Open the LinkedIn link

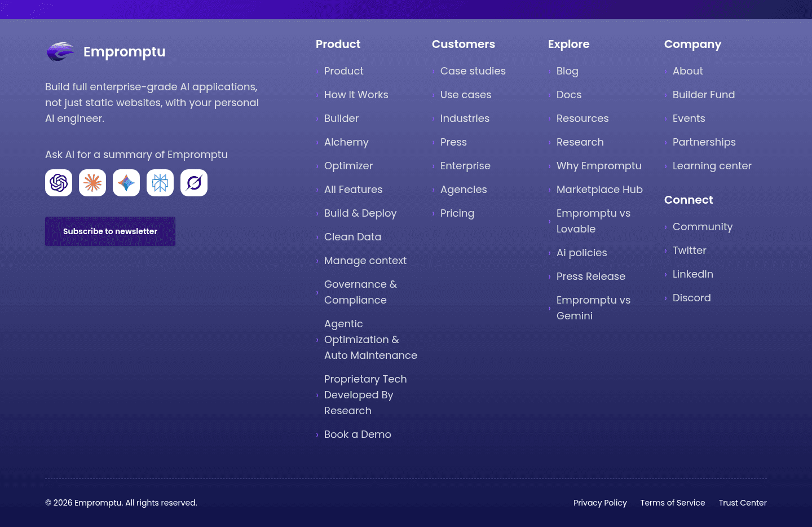[x=692, y=274]
